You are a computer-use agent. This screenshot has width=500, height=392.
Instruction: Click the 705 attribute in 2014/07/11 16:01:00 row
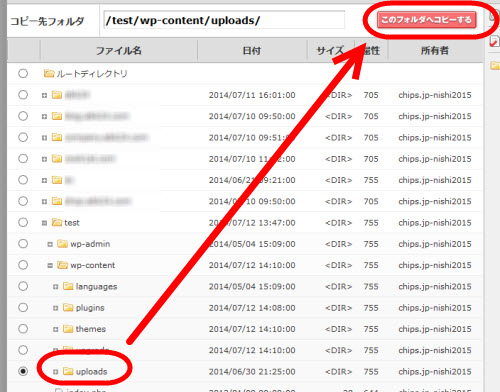click(371, 95)
